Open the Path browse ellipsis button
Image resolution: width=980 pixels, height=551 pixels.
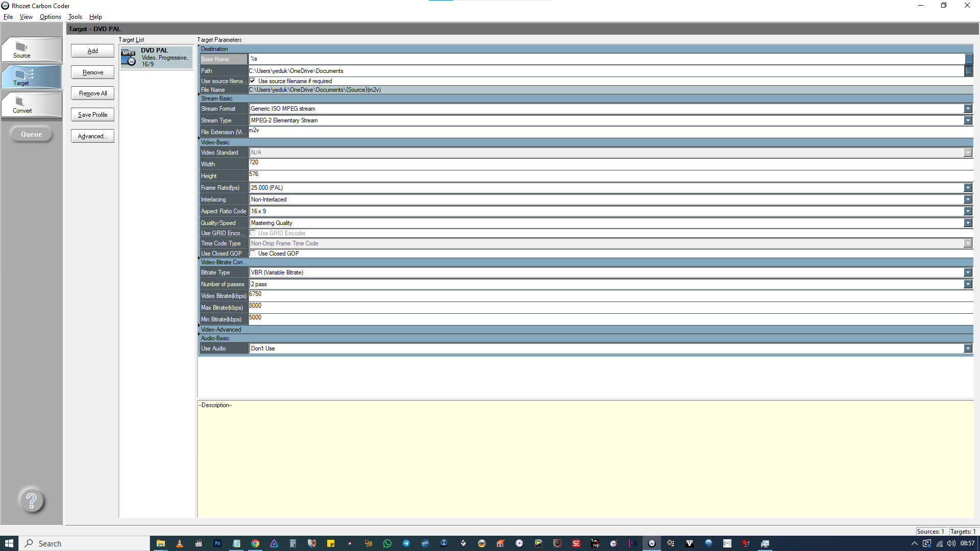pos(969,71)
